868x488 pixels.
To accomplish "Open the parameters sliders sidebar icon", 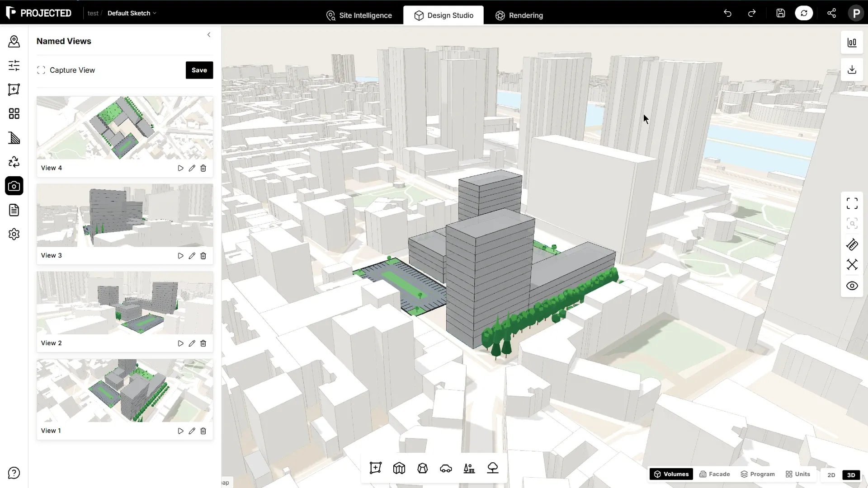I will coord(14,66).
